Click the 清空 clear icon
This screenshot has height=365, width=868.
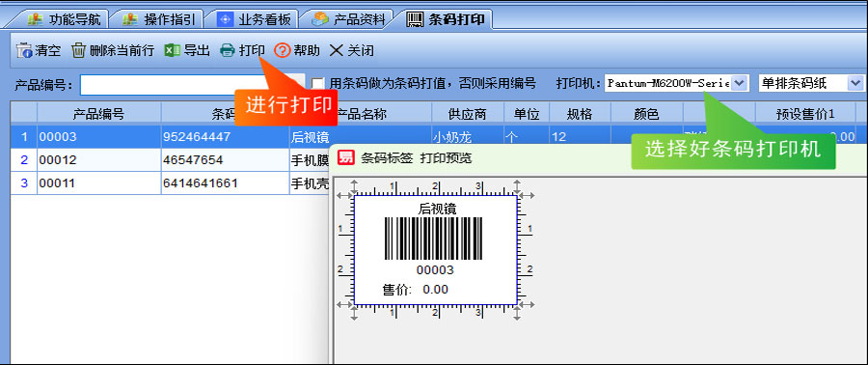(x=24, y=50)
